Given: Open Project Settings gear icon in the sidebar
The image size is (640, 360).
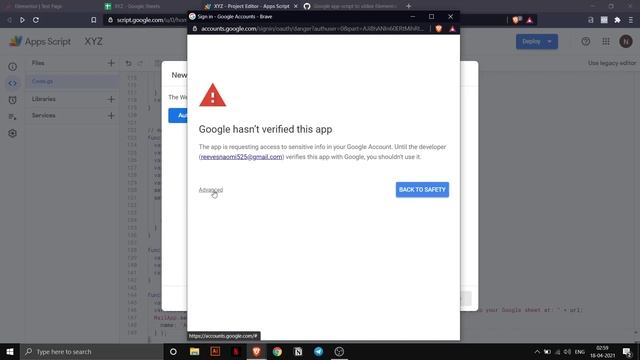Looking at the screenshot, I should tap(13, 133).
